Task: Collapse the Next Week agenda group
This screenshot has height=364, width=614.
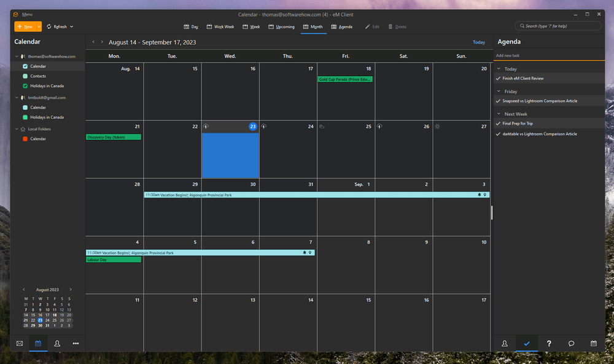Action: (x=499, y=114)
